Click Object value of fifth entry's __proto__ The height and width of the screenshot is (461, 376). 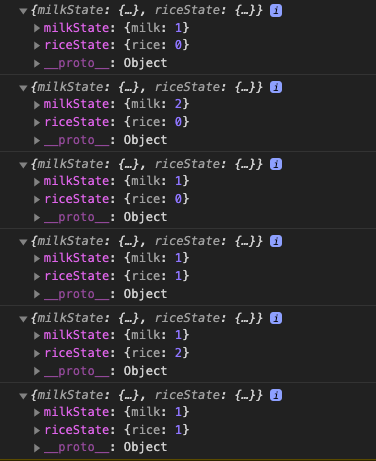coord(145,371)
